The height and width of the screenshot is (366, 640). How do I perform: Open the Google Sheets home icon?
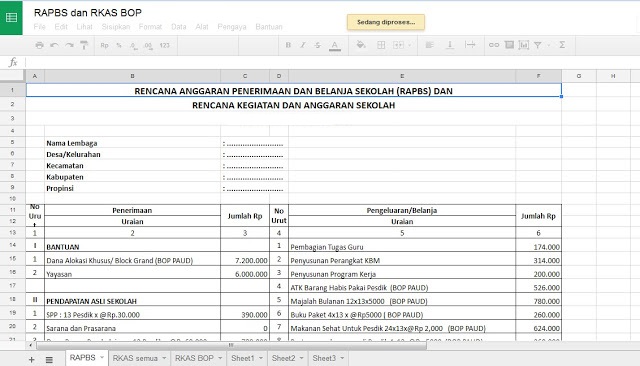[x=11, y=18]
